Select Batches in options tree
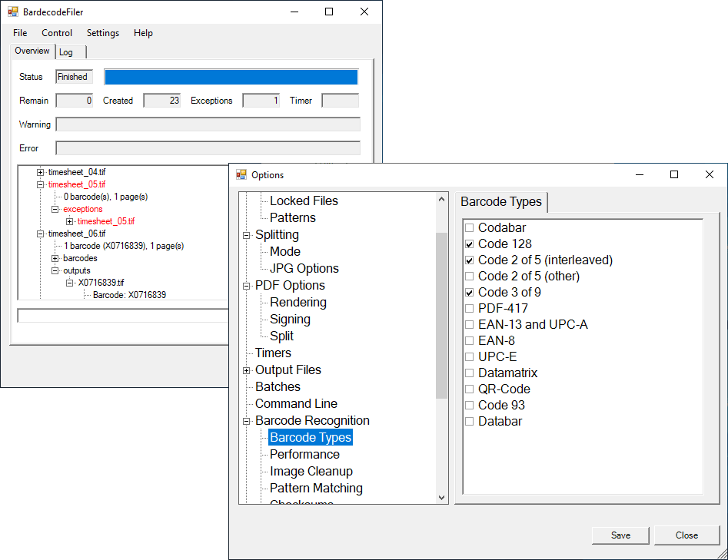The image size is (728, 560). click(278, 387)
